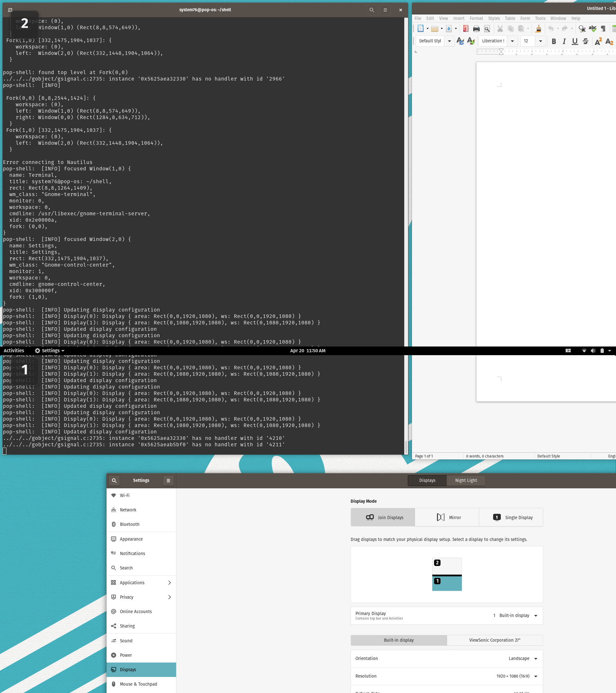
Task: Select the Built-in display tab
Action: tap(399, 640)
